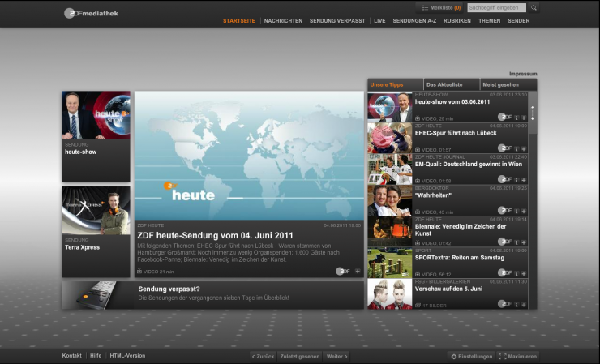Image resolution: width=600 pixels, height=364 pixels.
Task: Open the LIVE menu item
Action: click(379, 20)
